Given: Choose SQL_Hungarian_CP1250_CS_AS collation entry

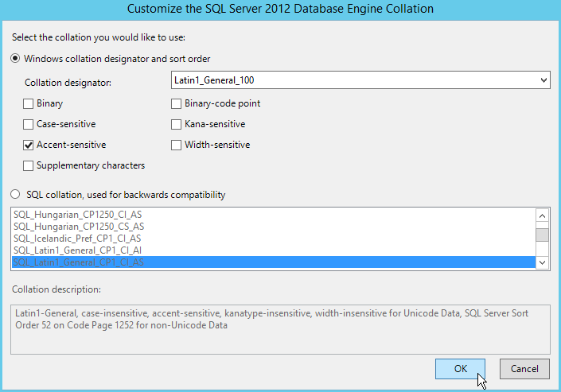Looking at the screenshot, I should coord(78,227).
